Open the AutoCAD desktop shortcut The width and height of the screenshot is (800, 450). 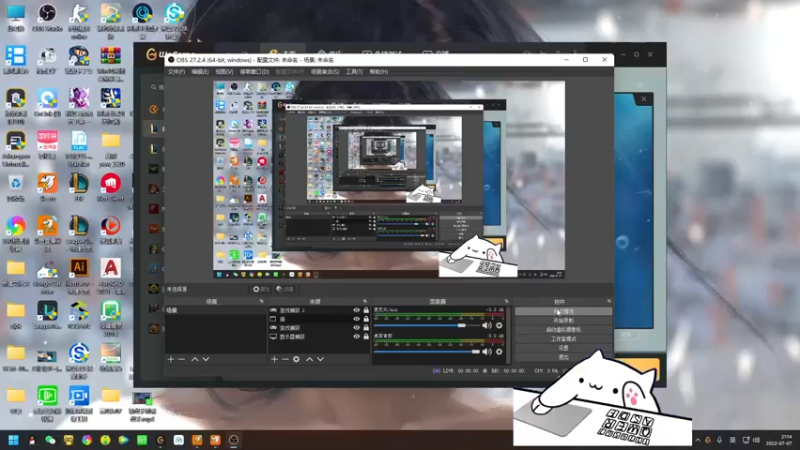[x=110, y=276]
